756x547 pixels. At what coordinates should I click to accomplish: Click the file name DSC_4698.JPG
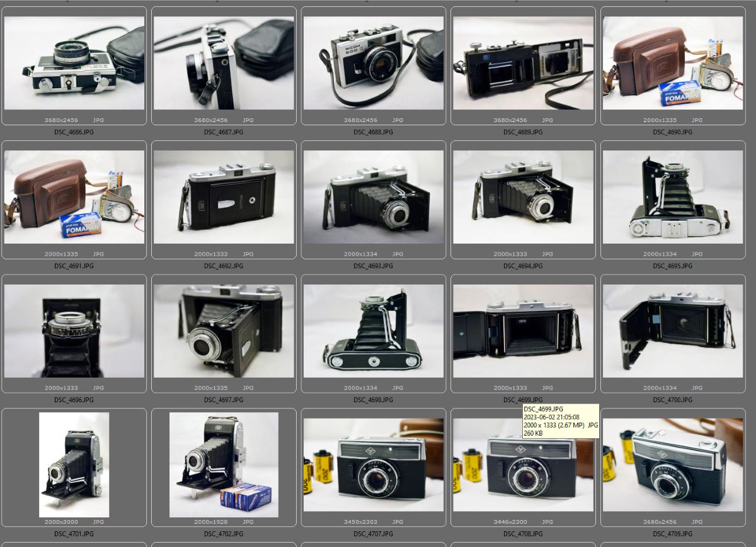pos(373,400)
